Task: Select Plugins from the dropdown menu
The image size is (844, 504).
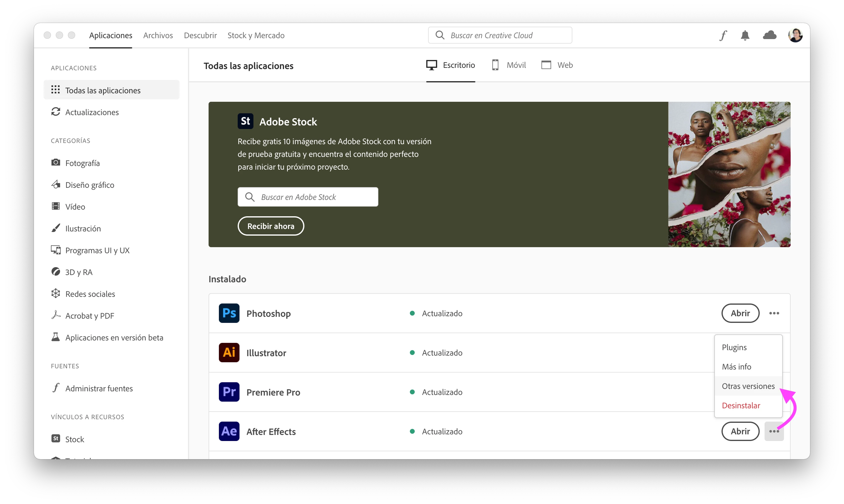Action: tap(734, 347)
